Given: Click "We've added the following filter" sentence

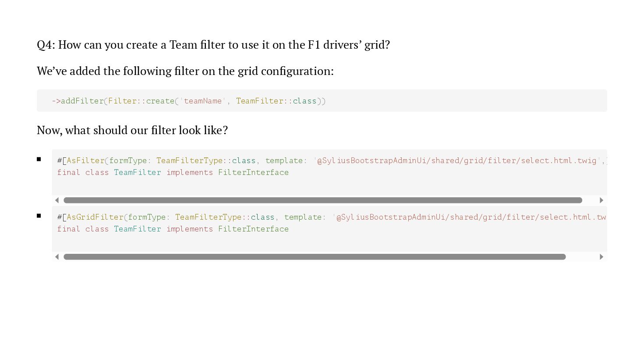Looking at the screenshot, I should pyautogui.click(x=185, y=71).
